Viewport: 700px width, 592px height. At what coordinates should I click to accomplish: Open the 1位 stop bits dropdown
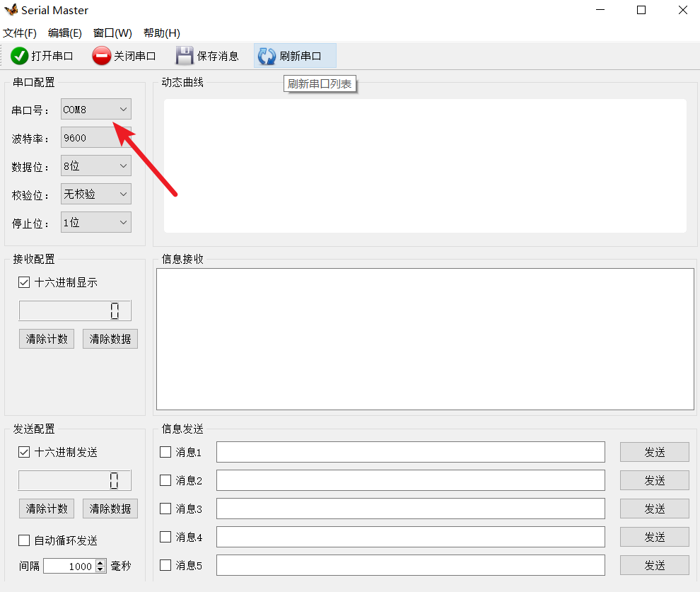96,222
